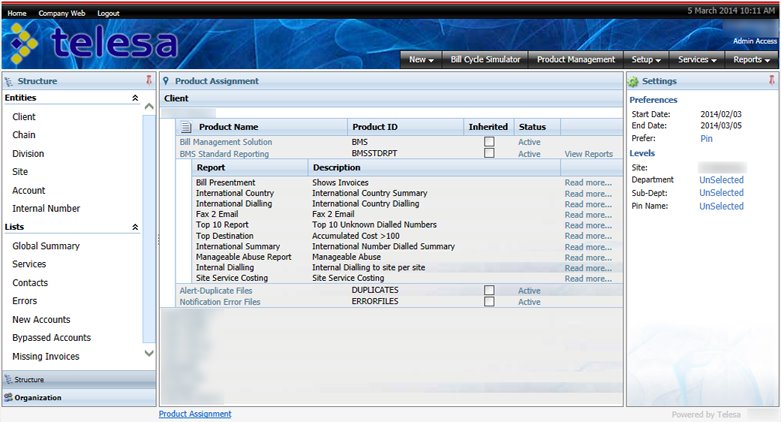Viewport: 781px width, 422px height.
Task: Click the Product Assignment location icon
Action: pos(166,81)
